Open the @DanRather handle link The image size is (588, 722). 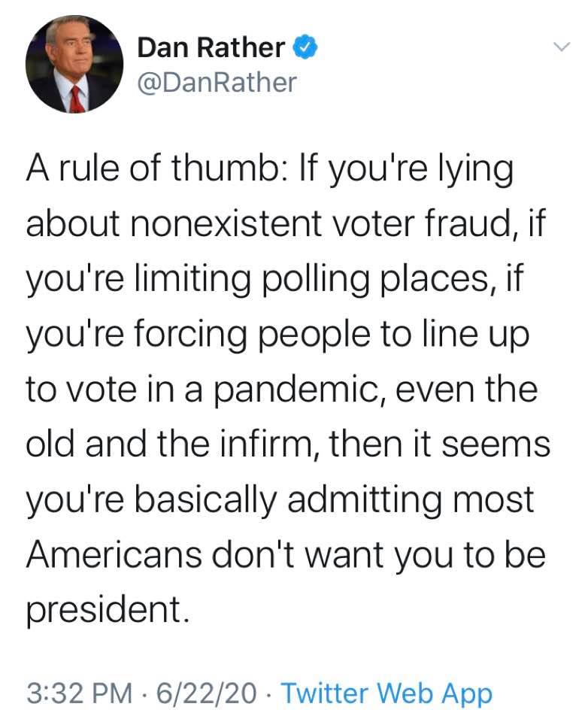(217, 83)
